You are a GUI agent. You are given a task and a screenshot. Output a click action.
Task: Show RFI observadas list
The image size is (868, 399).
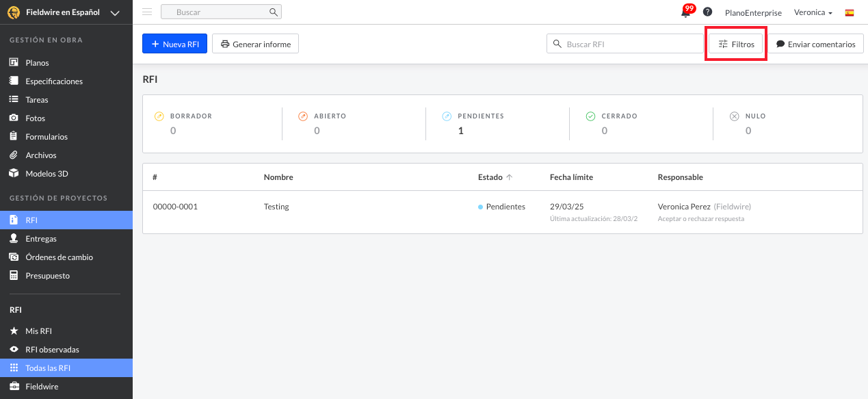point(52,350)
